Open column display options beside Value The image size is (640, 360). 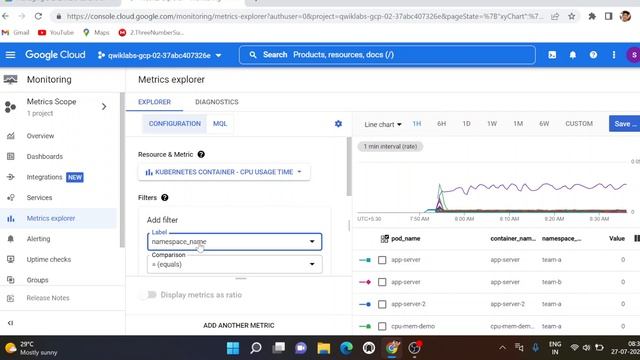coord(637,238)
